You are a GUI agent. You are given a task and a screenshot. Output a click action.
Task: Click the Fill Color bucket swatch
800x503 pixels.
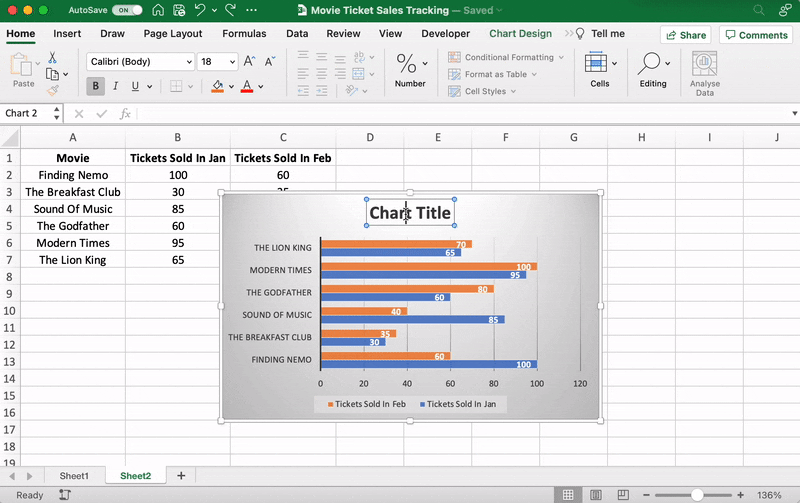217,86
